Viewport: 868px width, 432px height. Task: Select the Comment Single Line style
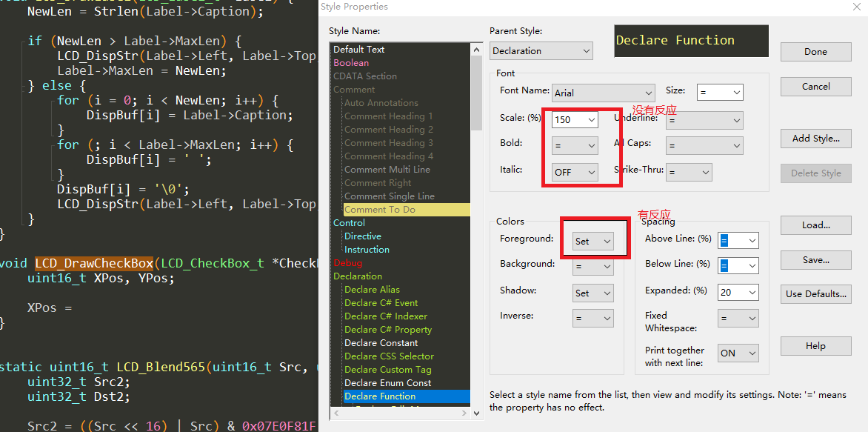coord(389,196)
